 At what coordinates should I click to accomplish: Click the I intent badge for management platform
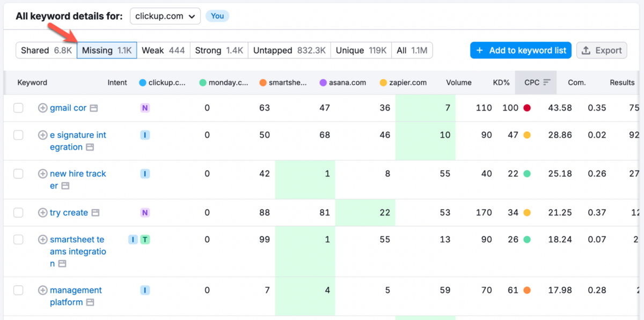145,291
